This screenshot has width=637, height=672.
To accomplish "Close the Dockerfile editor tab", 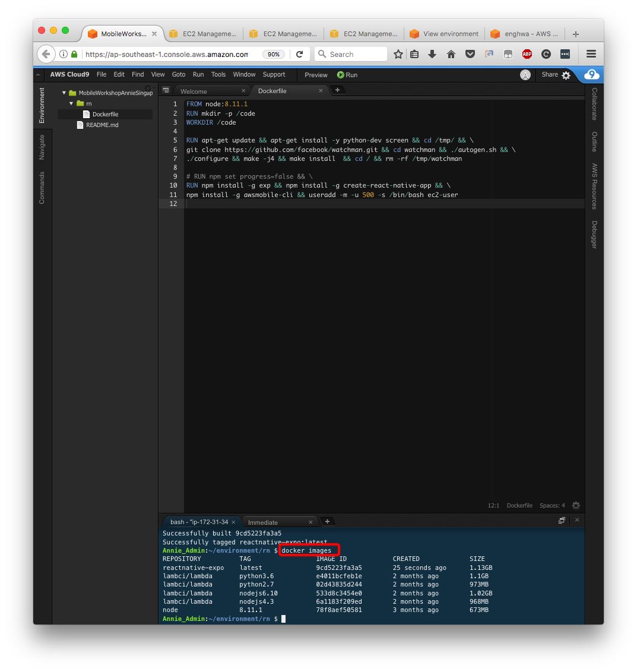I will coord(321,90).
